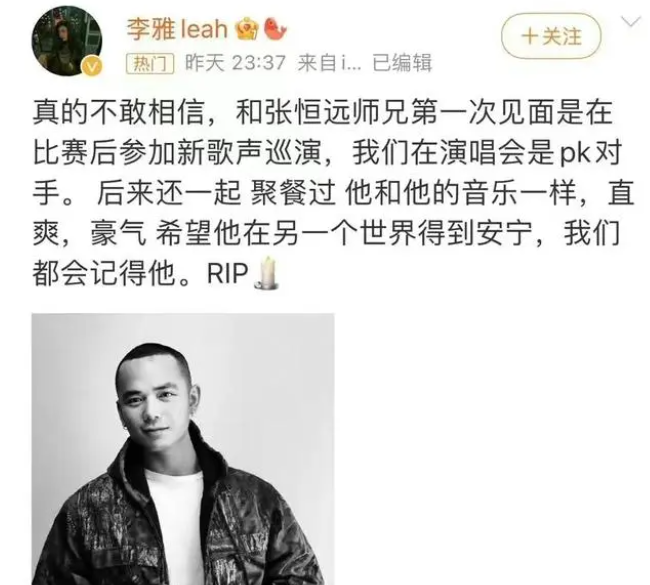Tap the RIP text in post

click(x=227, y=274)
